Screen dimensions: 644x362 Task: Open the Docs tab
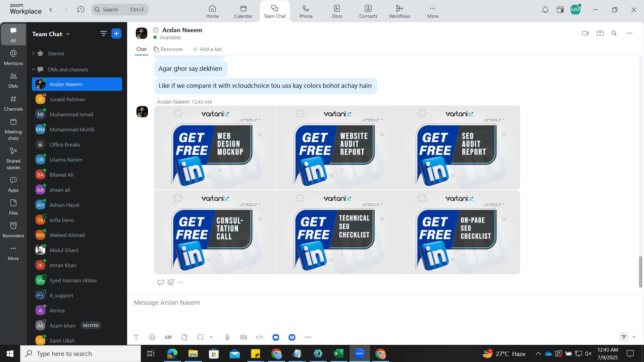click(337, 11)
